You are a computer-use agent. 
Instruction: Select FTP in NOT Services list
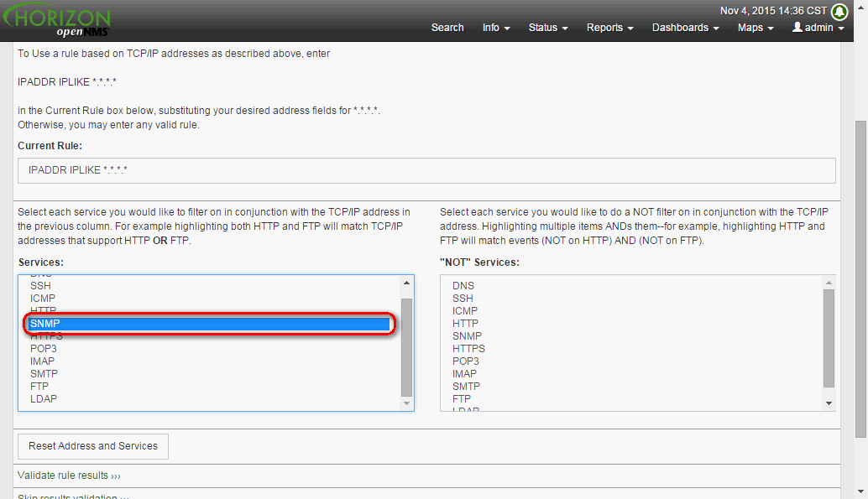point(461,399)
